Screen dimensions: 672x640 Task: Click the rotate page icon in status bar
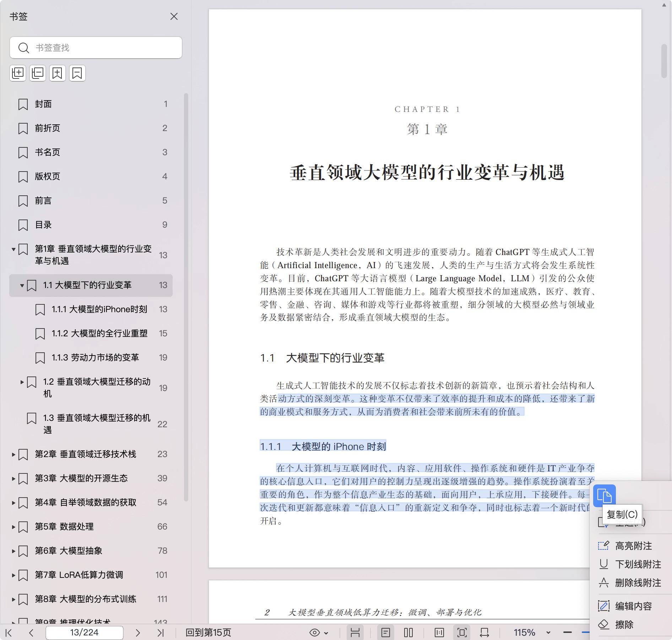tap(484, 633)
